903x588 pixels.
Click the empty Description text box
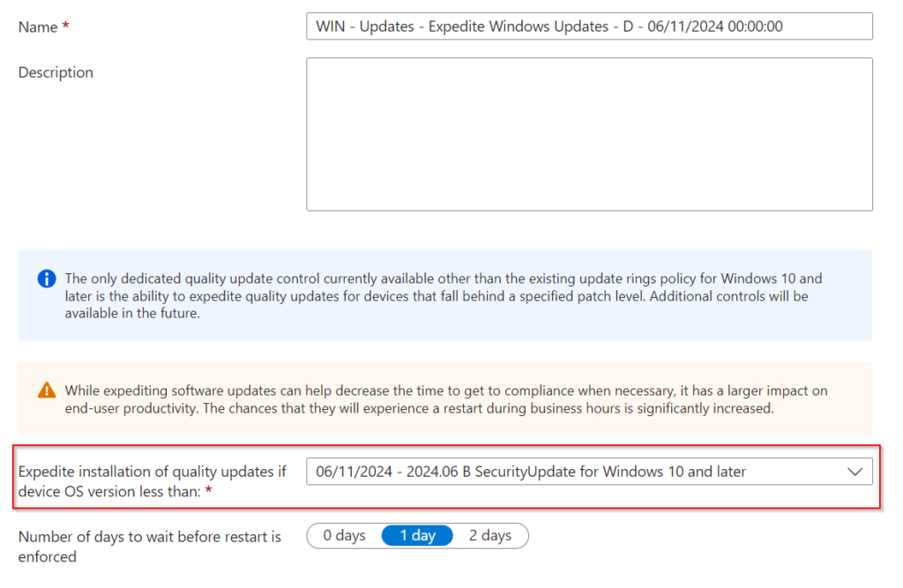(589, 132)
